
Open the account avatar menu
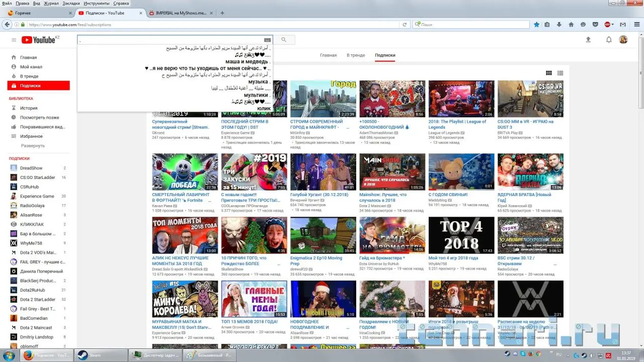pyautogui.click(x=623, y=40)
